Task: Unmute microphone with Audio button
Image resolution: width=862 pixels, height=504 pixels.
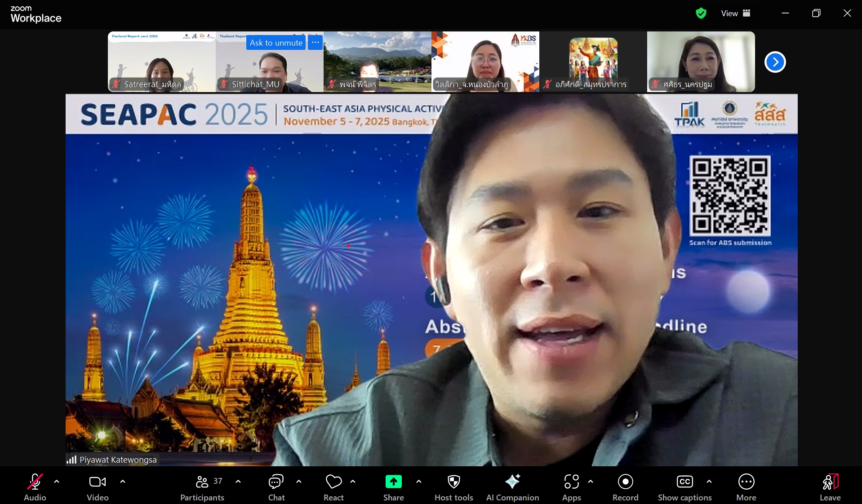Action: pyautogui.click(x=35, y=486)
